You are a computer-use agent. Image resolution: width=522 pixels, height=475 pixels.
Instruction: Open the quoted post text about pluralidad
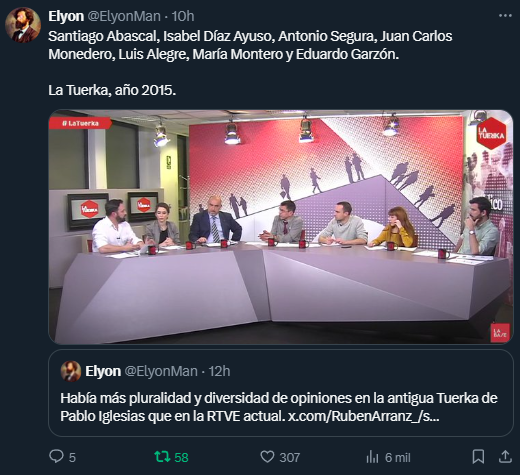tap(279, 407)
